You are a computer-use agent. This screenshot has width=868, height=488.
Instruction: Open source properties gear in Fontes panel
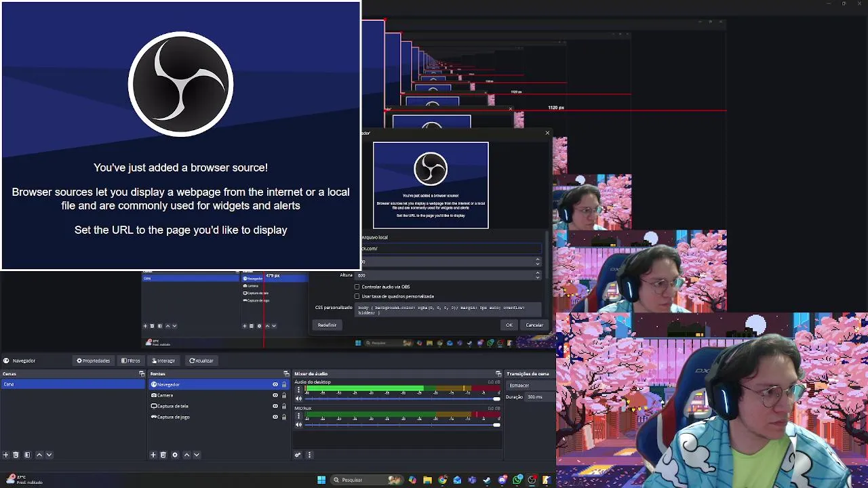[175, 455]
